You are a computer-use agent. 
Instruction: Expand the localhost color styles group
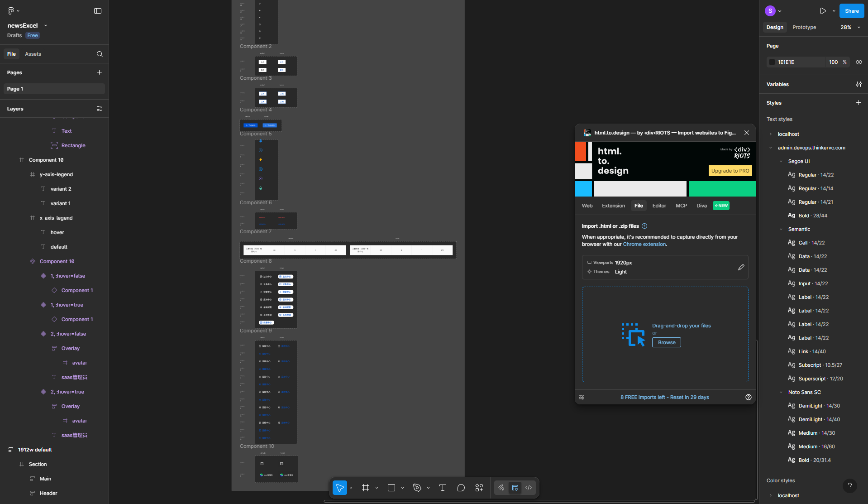coord(771,495)
